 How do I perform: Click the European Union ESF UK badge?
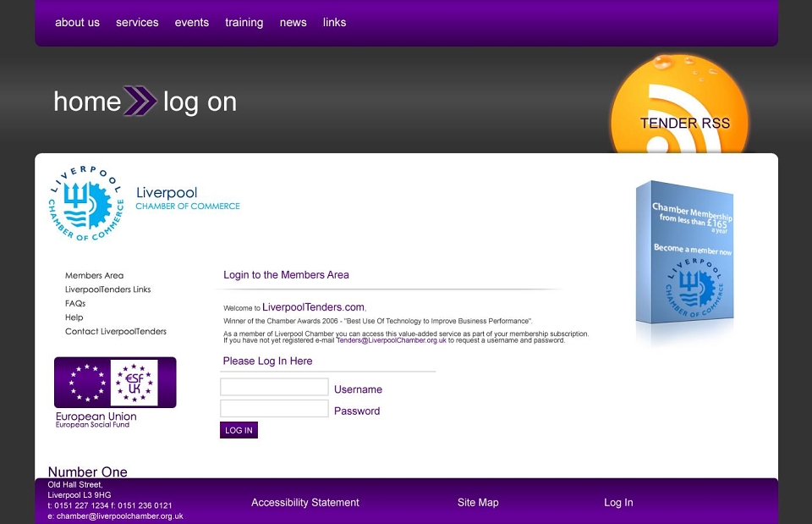tap(115, 383)
